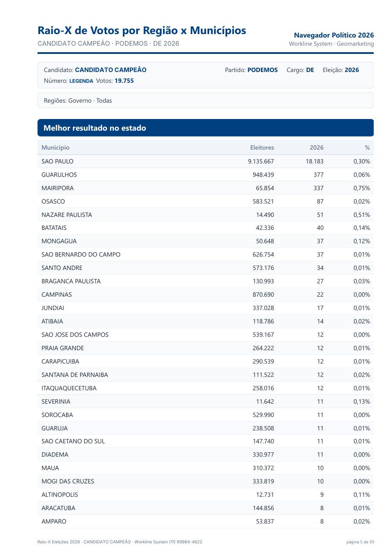Click the "SOROCABA" municipality name

coord(57,415)
